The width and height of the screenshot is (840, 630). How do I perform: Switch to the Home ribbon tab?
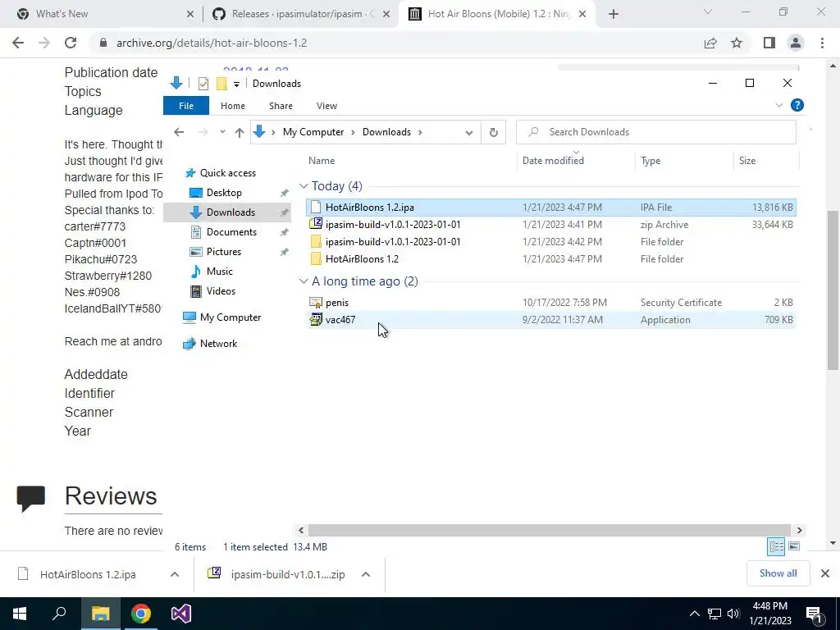(x=232, y=106)
